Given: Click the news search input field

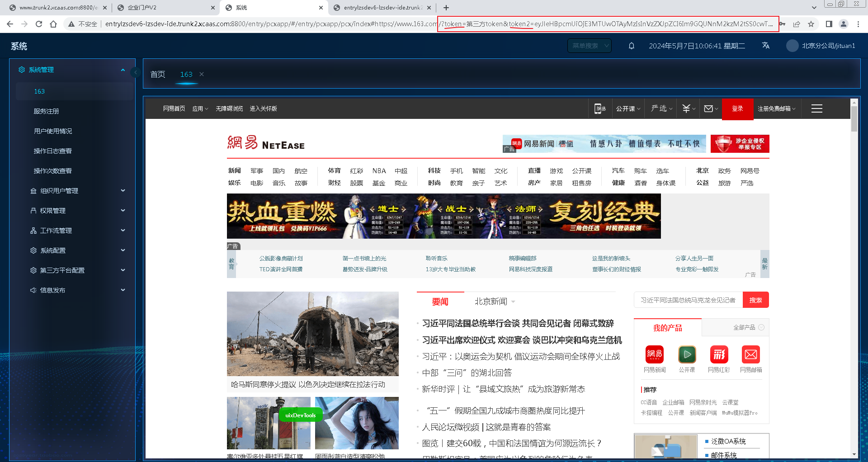Looking at the screenshot, I should [x=689, y=300].
